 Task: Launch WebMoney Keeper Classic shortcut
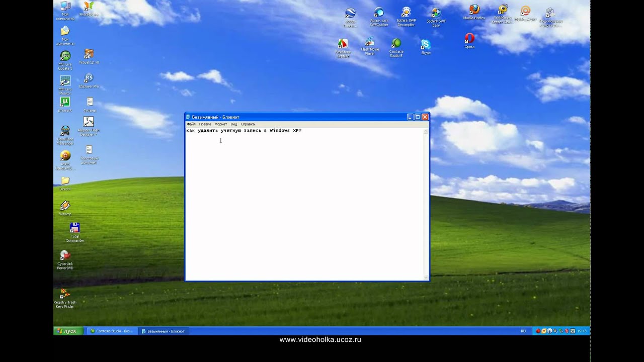[502, 14]
